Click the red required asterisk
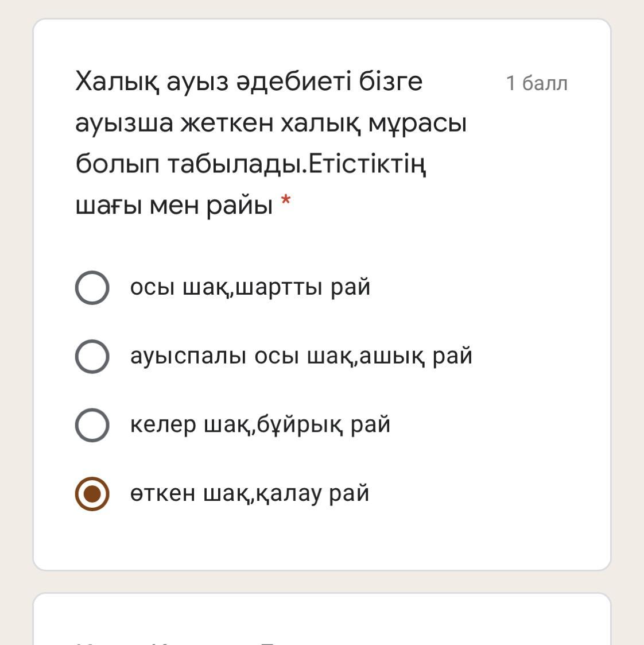The image size is (644, 645). (x=286, y=200)
